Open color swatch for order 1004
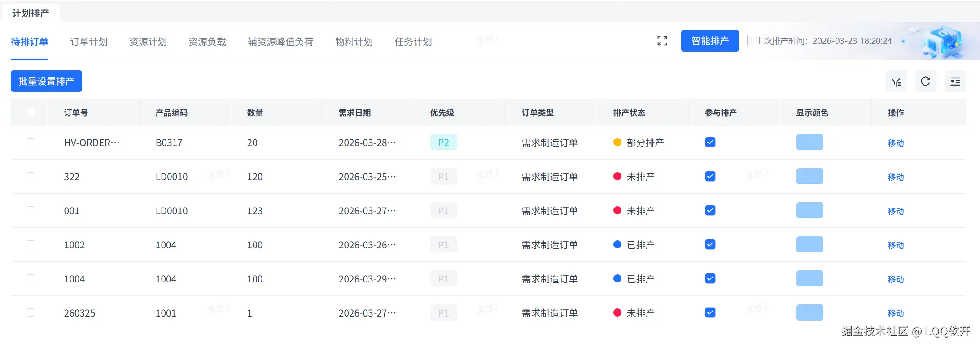This screenshot has height=347, width=980. (809, 278)
